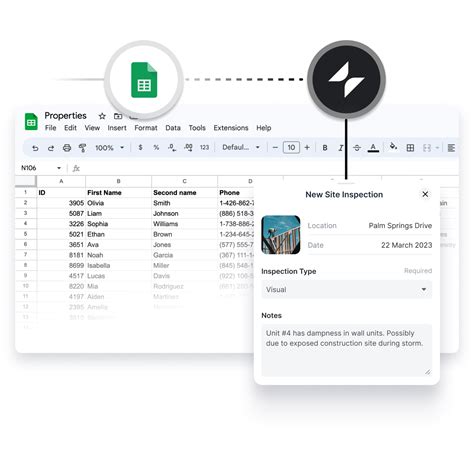Select column C header
The height and width of the screenshot is (451, 474).
click(x=184, y=181)
